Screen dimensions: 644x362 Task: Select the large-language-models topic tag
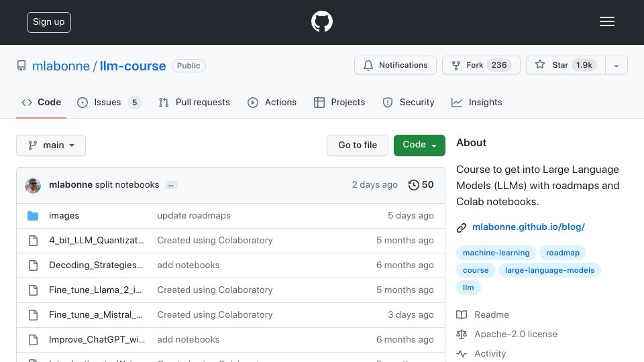pos(549,270)
